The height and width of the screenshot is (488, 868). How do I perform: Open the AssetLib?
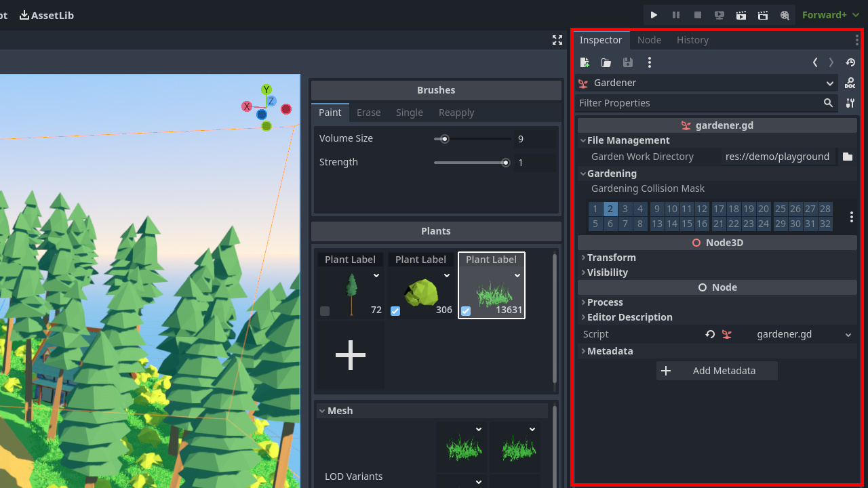(46, 15)
